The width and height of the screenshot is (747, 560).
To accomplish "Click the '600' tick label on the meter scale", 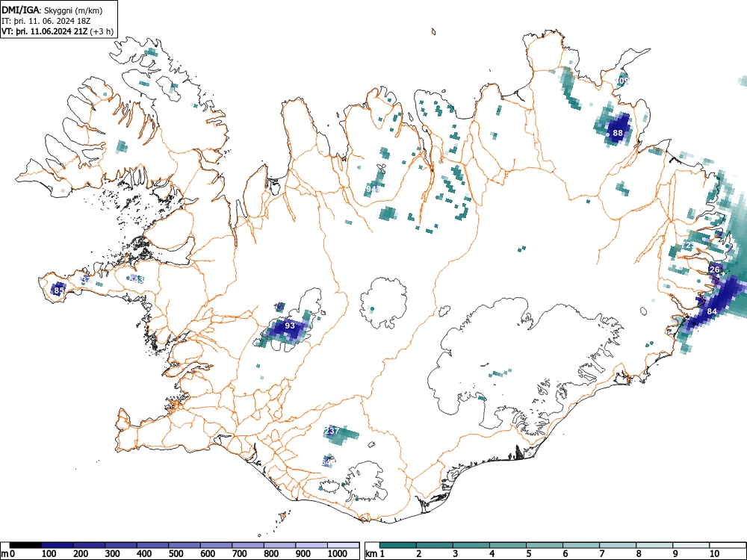I will 208,554.
